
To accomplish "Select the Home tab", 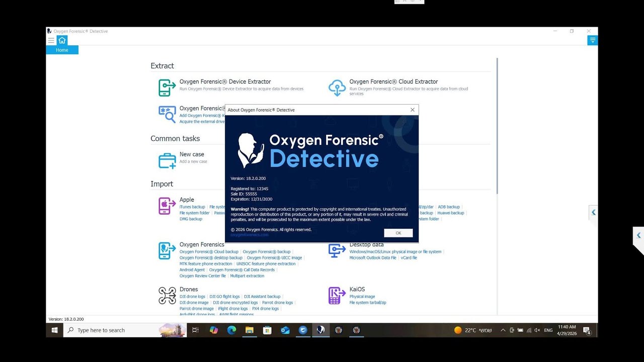I will click(62, 50).
